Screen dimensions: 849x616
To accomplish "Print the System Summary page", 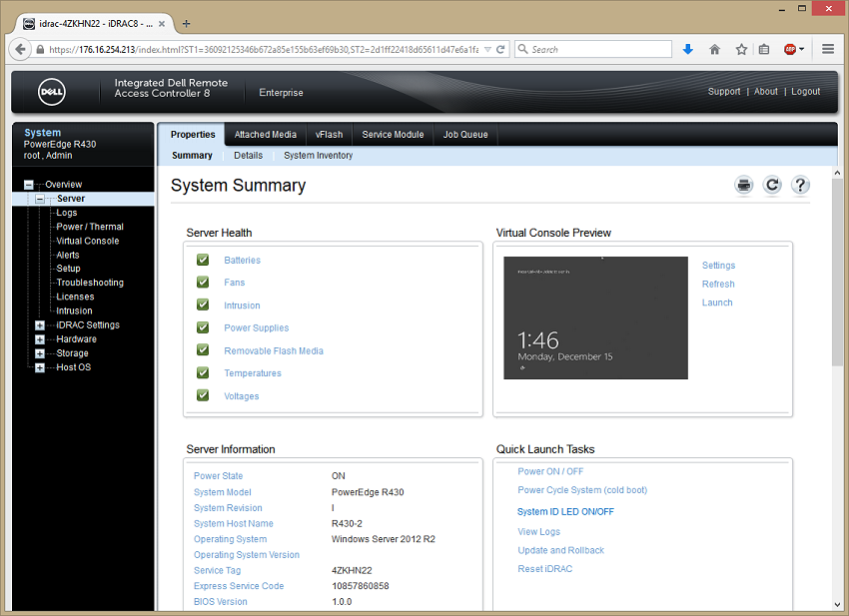I will coord(744,185).
